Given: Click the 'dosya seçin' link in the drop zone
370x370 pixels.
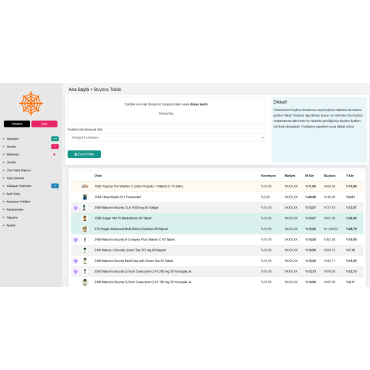Looking at the screenshot, I should [199, 104].
